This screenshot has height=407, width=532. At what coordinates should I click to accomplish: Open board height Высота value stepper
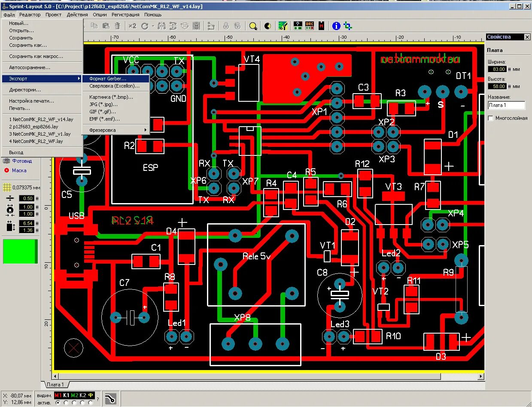point(510,86)
